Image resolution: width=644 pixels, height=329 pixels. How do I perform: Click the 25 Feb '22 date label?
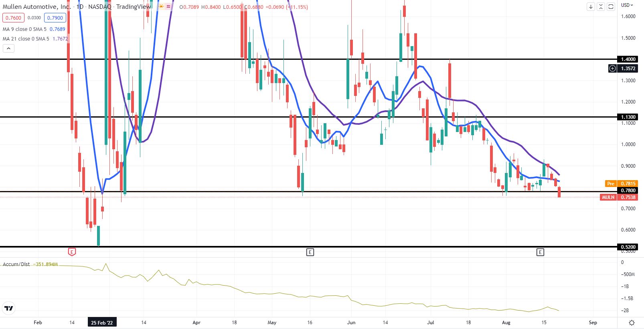tap(102, 323)
